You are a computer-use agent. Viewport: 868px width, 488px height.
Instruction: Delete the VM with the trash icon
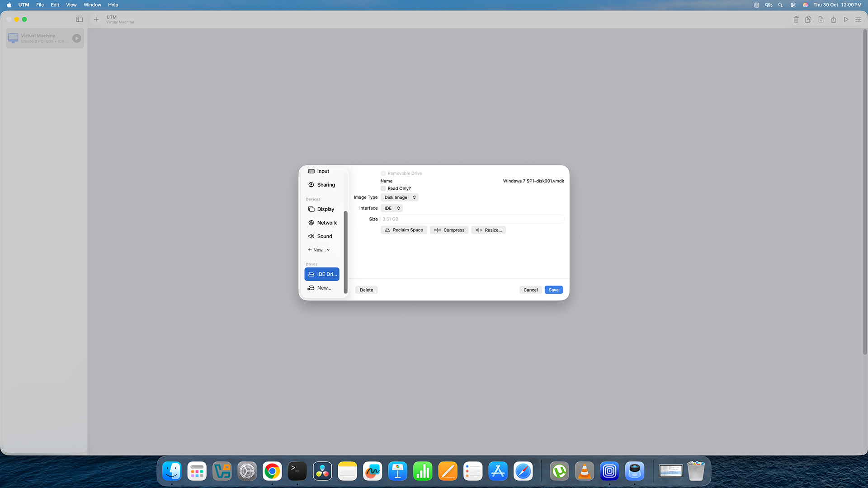point(796,19)
